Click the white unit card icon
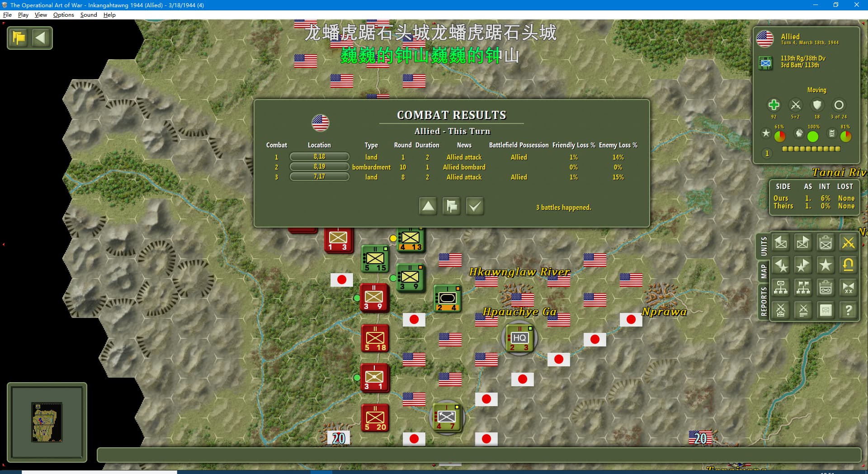The height and width of the screenshot is (474, 868). (x=826, y=310)
